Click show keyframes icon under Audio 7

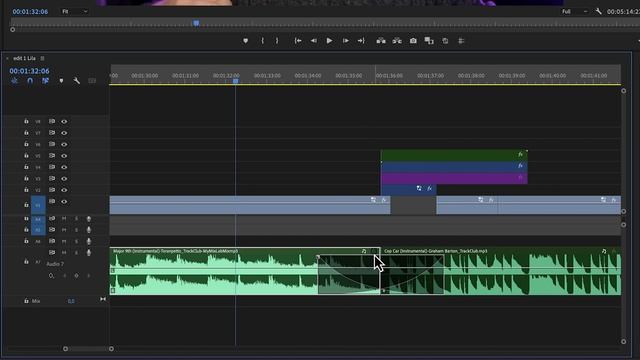click(51, 276)
